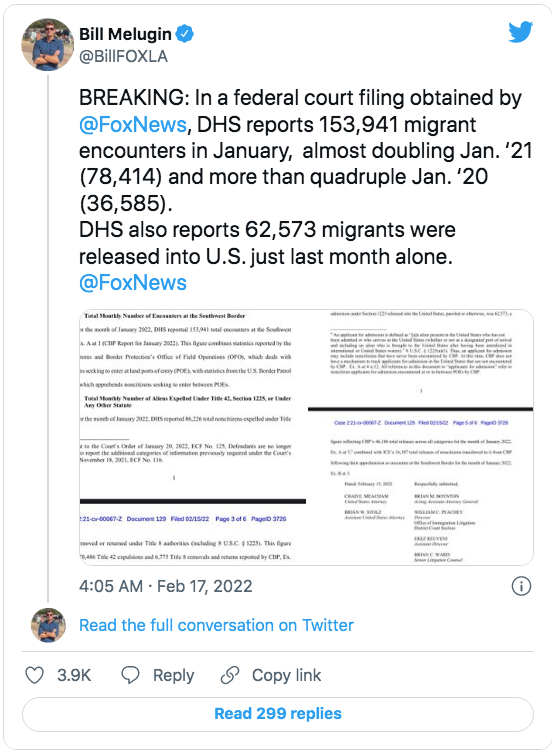
Task: Click the small avatar beside conversation link
Action: pyautogui.click(x=48, y=625)
